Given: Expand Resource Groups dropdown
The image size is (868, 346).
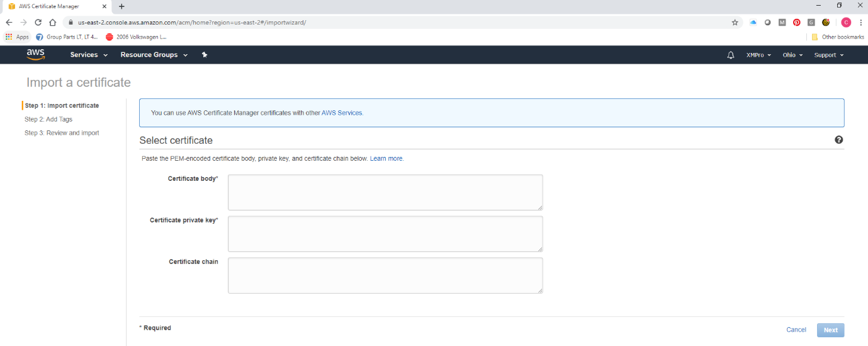Looking at the screenshot, I should 154,55.
